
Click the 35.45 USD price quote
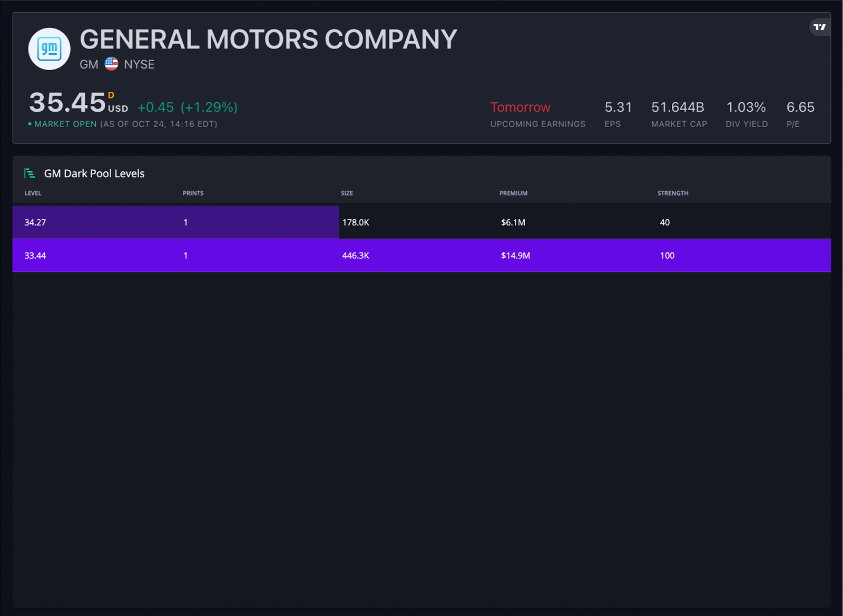coord(67,102)
